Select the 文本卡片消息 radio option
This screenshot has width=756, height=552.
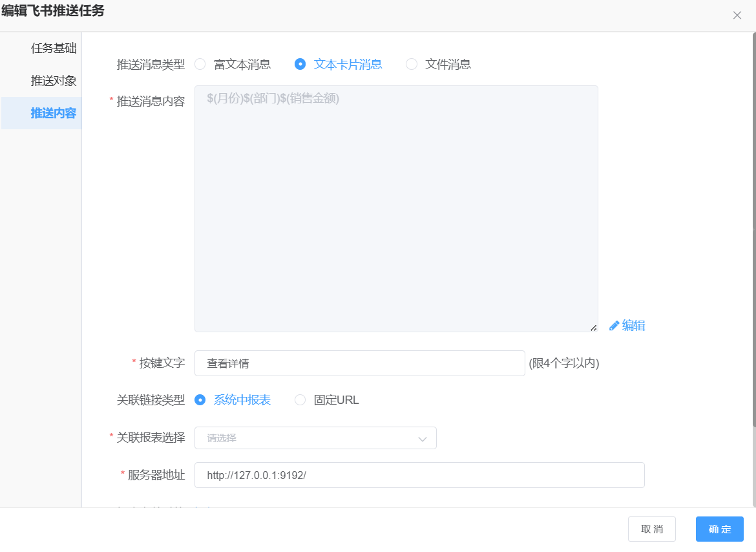point(300,64)
